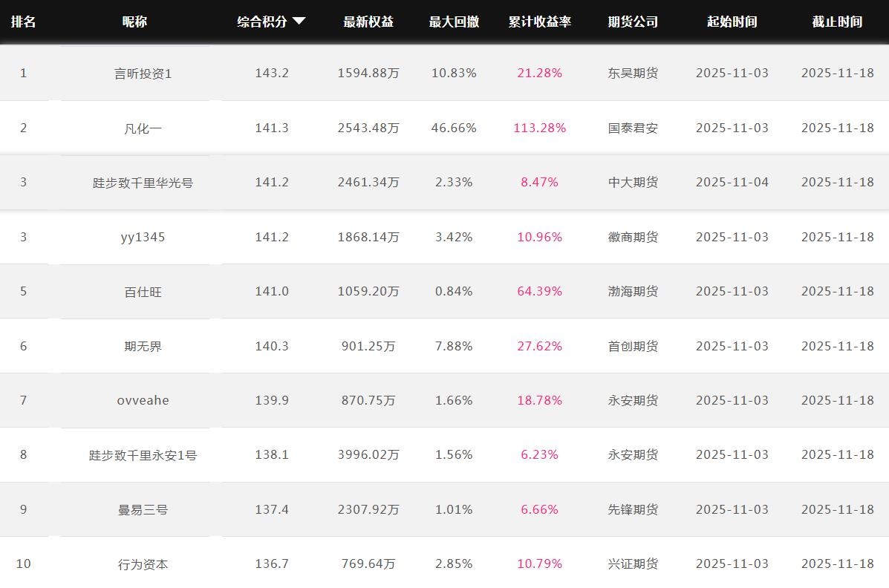
Task: Click nickname 曼易三号
Action: coord(143,509)
